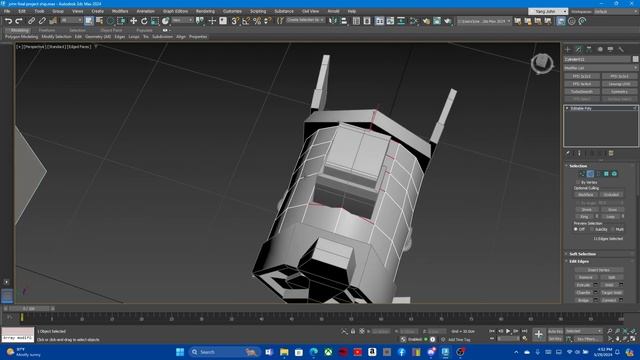Image resolution: width=640 pixels, height=360 pixels.
Task: Toggle Auto Key animation mode
Action: click(x=555, y=331)
